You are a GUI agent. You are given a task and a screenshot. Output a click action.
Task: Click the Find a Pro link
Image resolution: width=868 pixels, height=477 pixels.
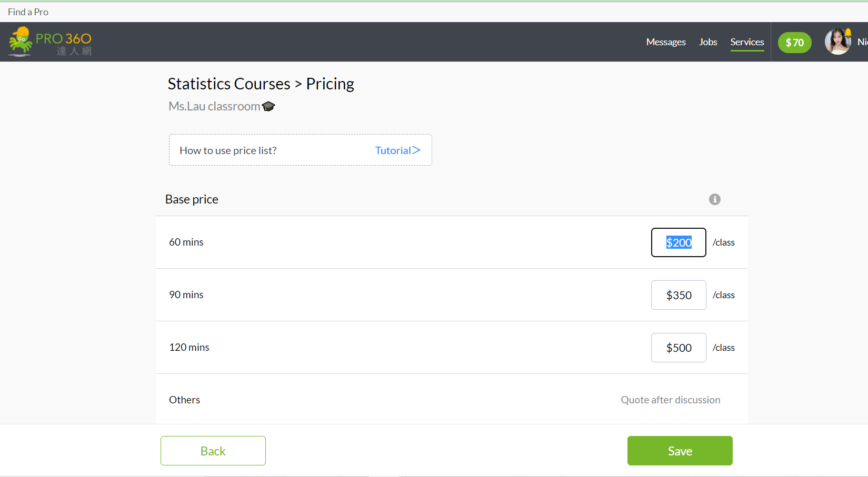click(28, 12)
